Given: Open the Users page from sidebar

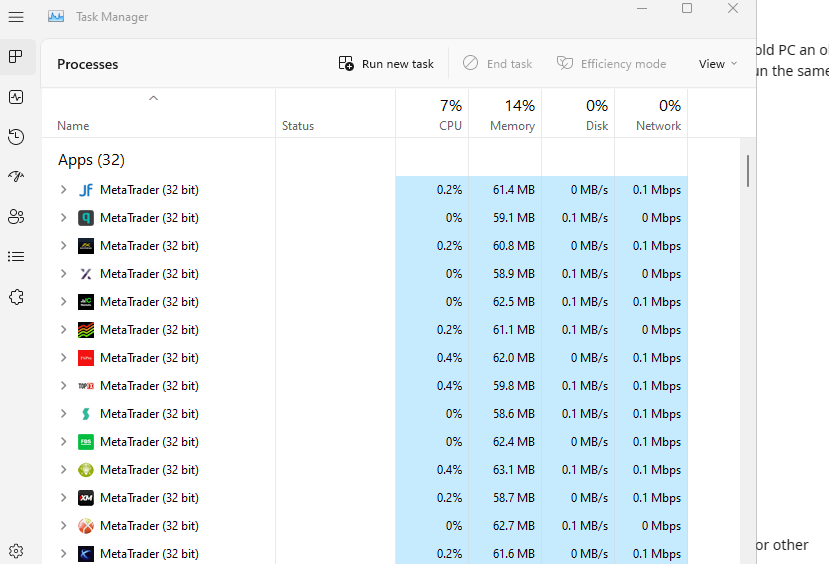Looking at the screenshot, I should pyautogui.click(x=16, y=217).
